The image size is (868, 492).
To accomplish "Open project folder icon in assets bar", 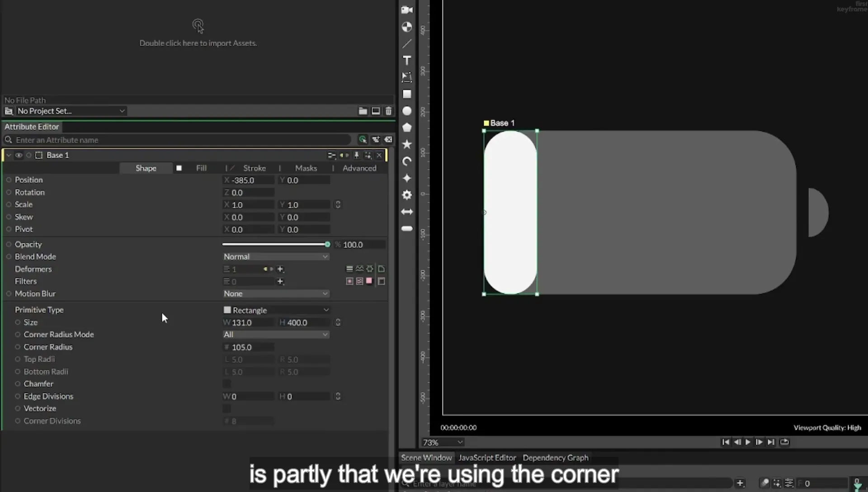I will click(363, 111).
